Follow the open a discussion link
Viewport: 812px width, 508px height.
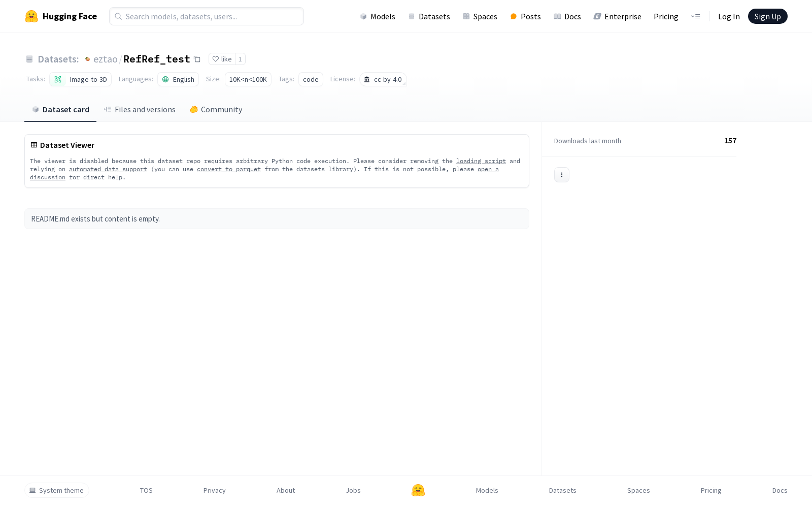click(488, 169)
